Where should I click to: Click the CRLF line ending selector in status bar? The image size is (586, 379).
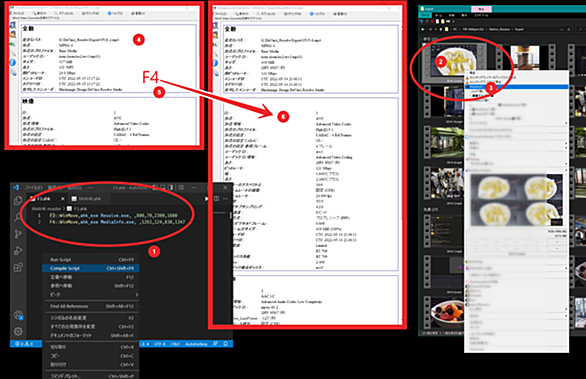pyautogui.click(x=175, y=344)
